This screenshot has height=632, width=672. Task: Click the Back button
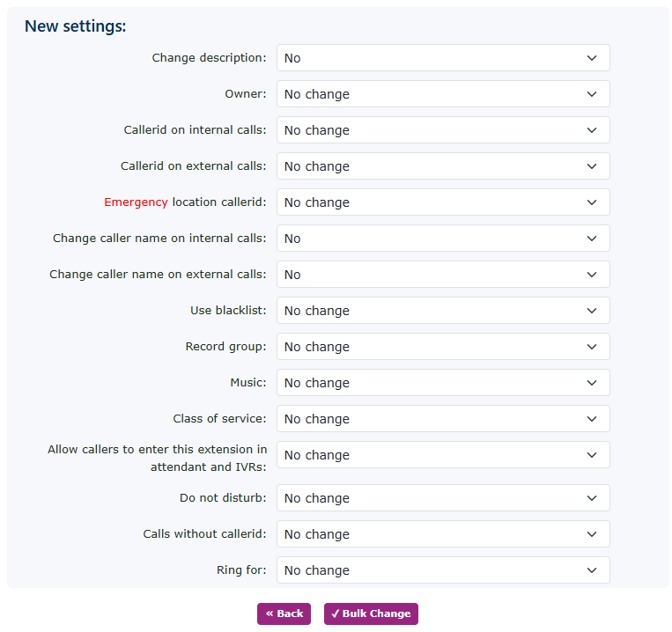tap(284, 614)
